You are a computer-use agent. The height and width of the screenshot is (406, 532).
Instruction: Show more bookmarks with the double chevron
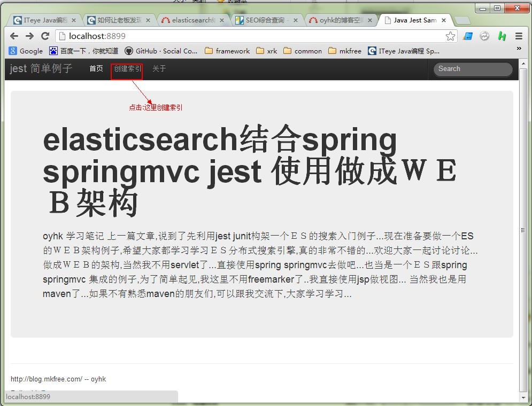(x=519, y=49)
